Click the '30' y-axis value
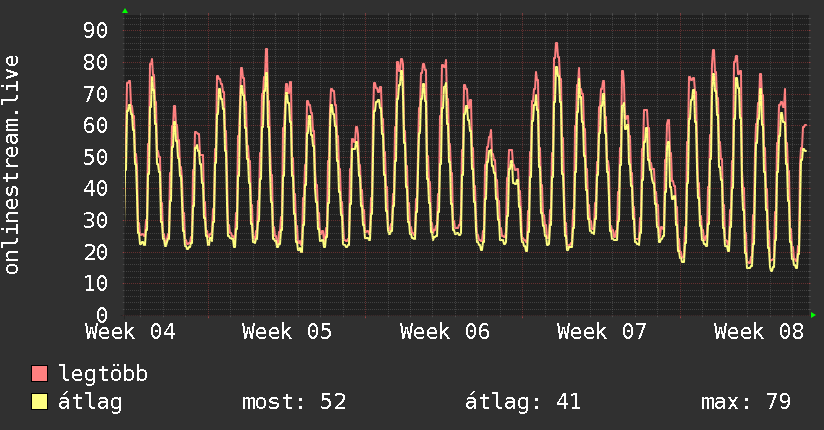This screenshot has width=824, height=430. 96,220
